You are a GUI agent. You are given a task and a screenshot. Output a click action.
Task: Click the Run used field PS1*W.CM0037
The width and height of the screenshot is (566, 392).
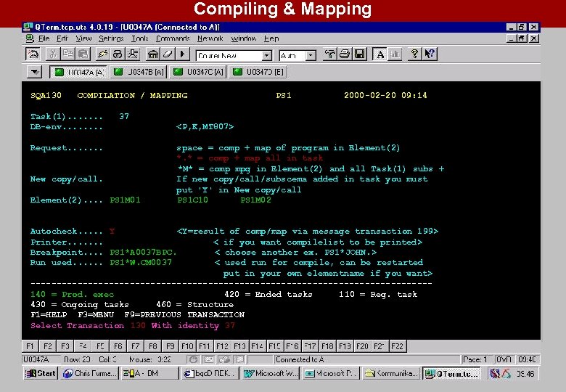click(x=141, y=262)
